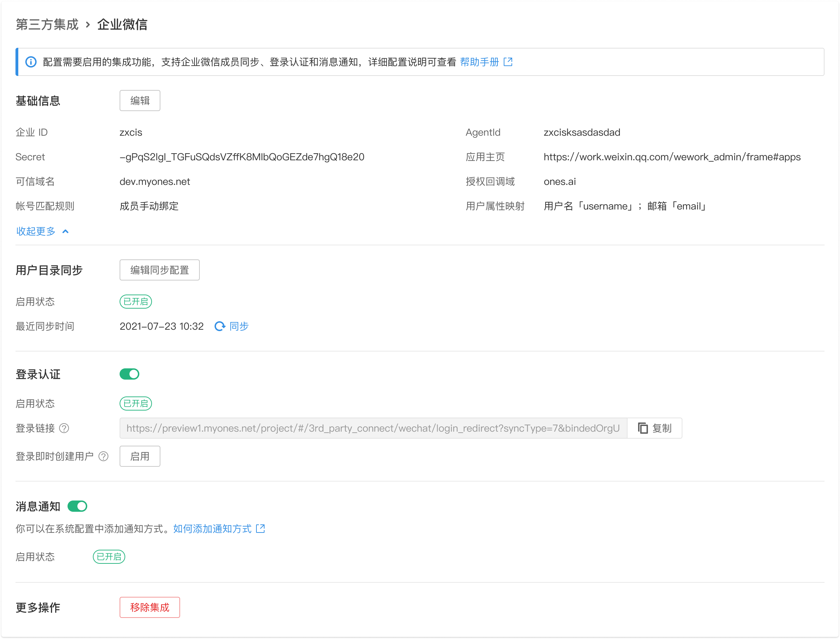Click the 已开启 badge under 登录认证
The image size is (840, 639).
136,404
